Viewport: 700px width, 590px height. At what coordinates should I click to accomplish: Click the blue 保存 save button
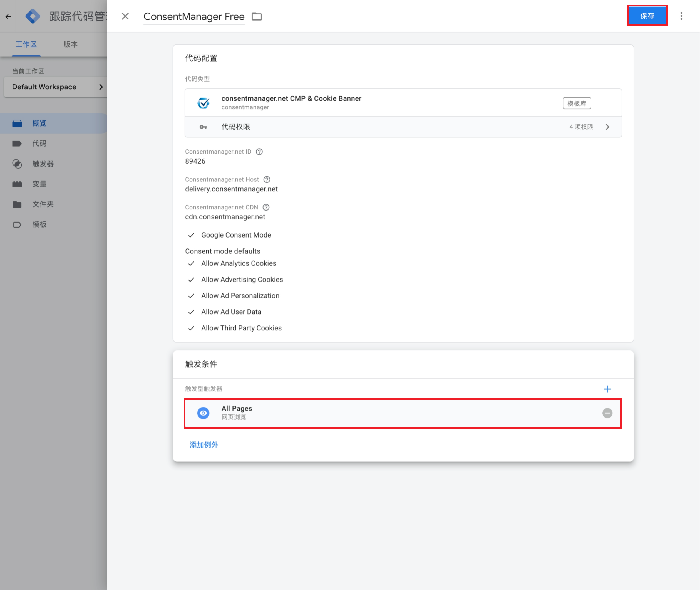647,16
